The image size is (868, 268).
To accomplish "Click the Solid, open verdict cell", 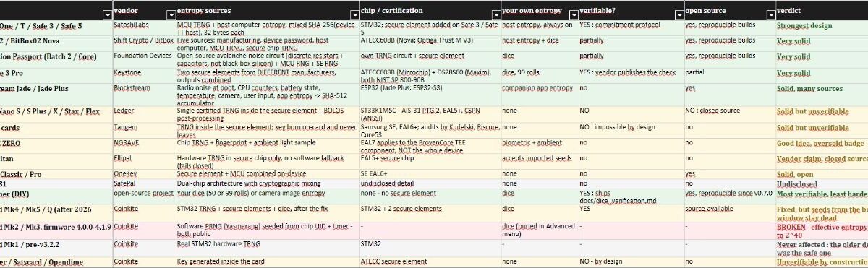I will [822, 174].
